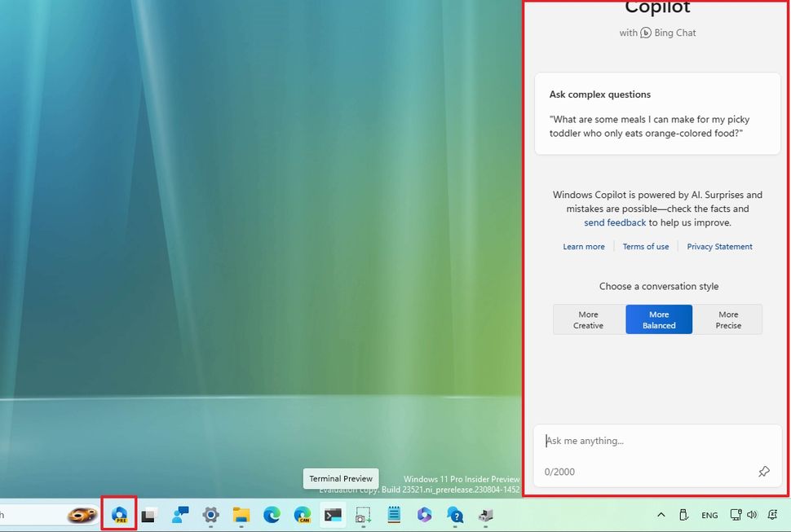Open Settings using the taskbar gear icon
This screenshot has height=532, width=791.
(x=210, y=515)
